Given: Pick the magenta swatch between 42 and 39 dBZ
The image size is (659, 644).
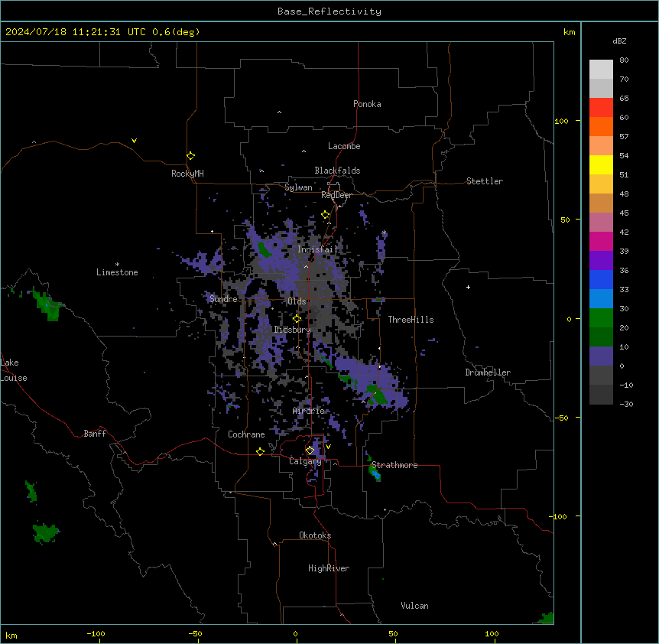Looking at the screenshot, I should tap(601, 241).
